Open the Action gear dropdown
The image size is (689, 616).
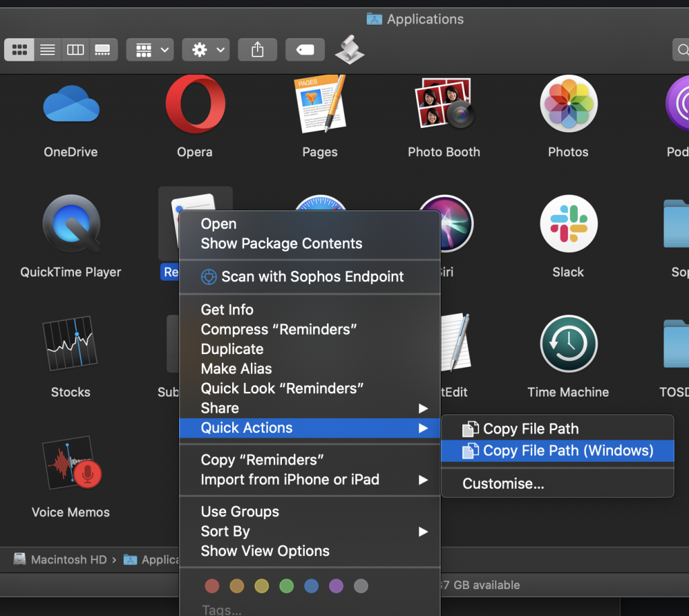[x=206, y=50]
